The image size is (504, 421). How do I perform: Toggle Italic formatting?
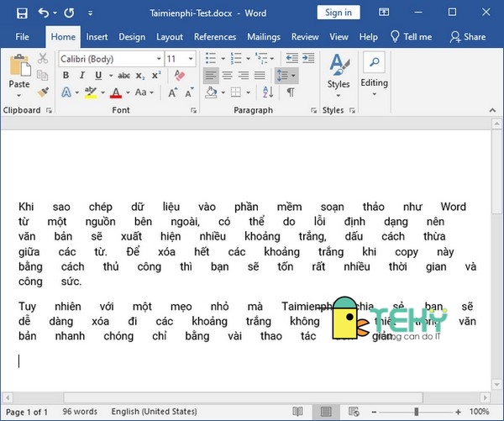click(x=82, y=76)
